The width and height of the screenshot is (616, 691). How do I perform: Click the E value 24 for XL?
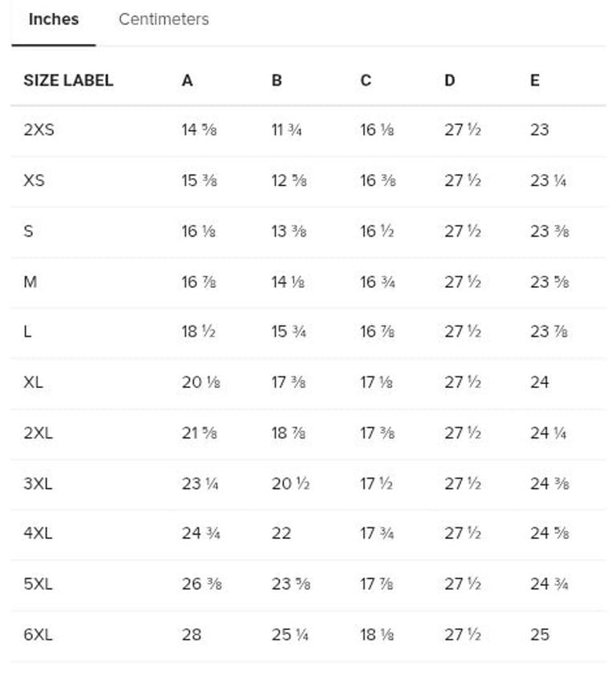[540, 382]
